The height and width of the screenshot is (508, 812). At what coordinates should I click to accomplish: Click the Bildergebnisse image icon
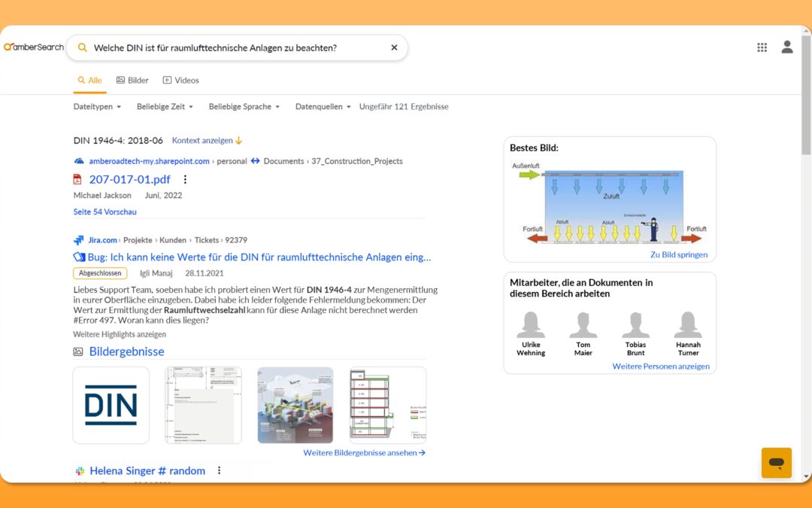click(78, 351)
